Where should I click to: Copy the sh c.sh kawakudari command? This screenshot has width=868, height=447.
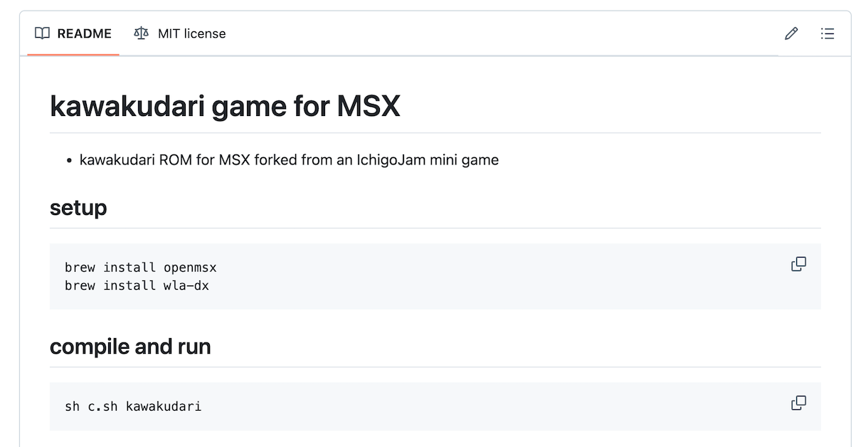798,403
